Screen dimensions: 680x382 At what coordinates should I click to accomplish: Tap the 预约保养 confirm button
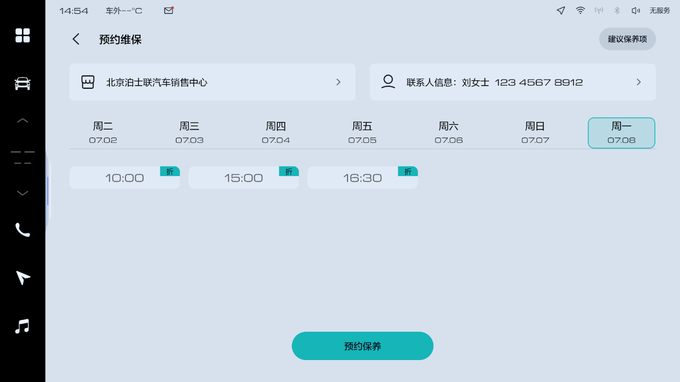[x=363, y=346]
